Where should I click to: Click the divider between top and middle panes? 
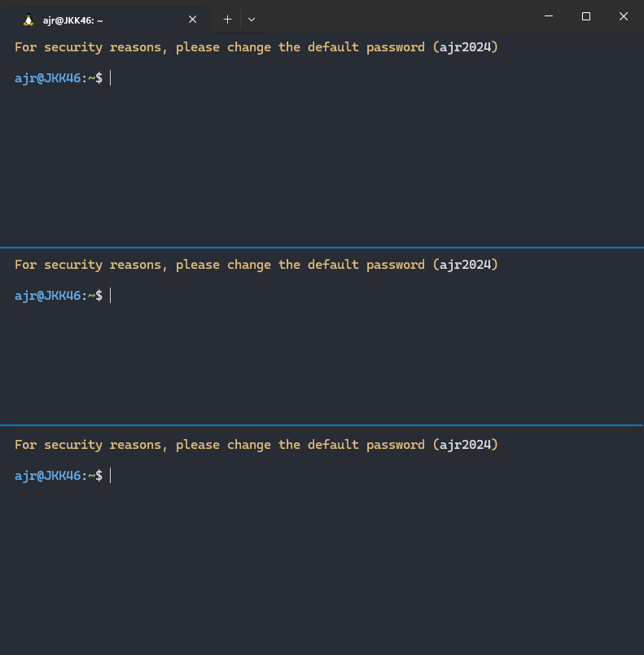pyautogui.click(x=322, y=247)
